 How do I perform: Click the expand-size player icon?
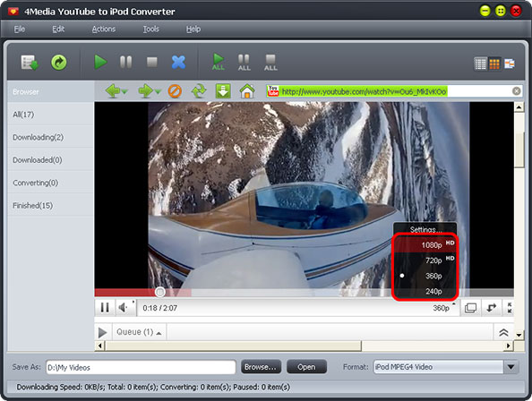coord(492,308)
